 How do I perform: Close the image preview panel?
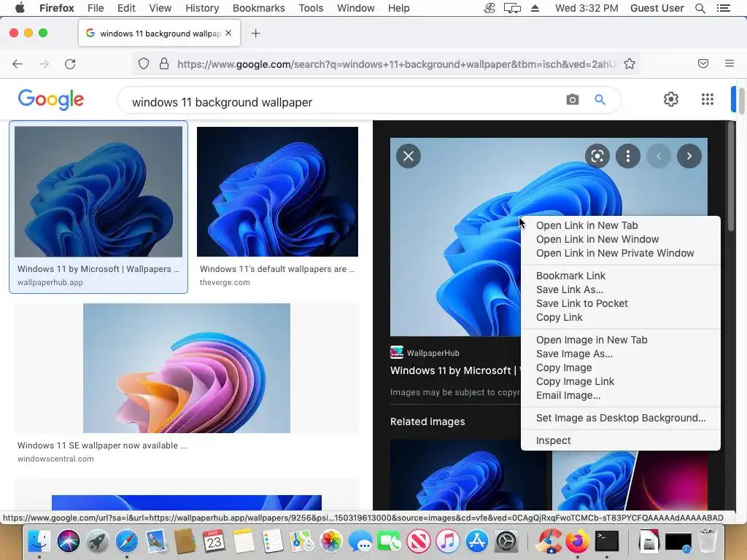click(409, 156)
